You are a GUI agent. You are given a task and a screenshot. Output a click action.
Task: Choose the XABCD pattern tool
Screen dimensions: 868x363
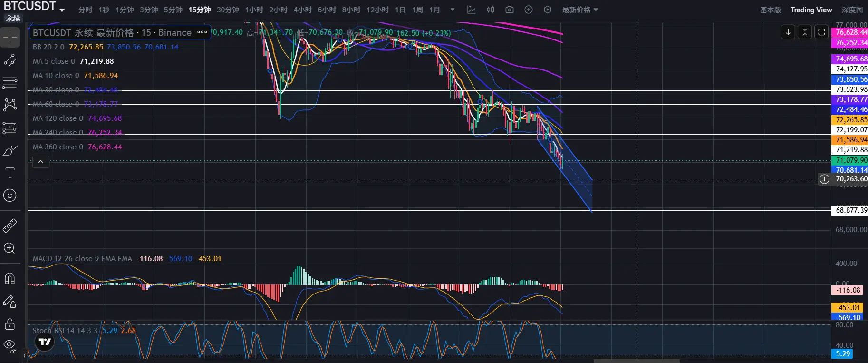[x=10, y=105]
